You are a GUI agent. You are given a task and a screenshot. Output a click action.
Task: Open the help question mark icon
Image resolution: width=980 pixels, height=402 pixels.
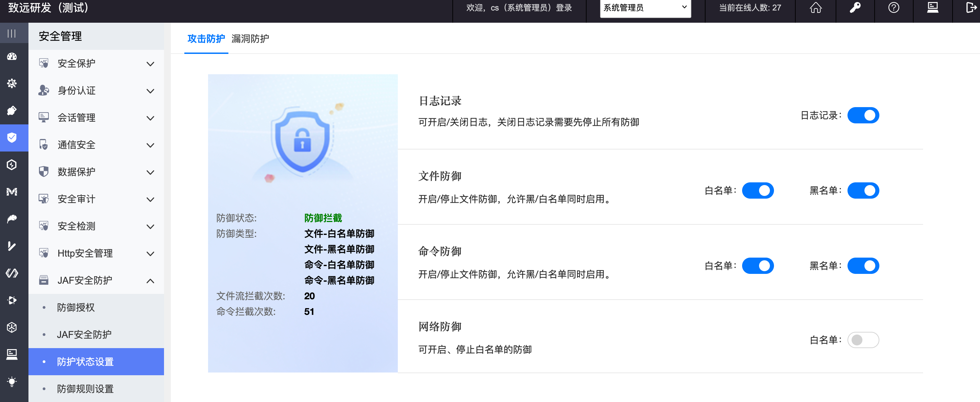[894, 7]
